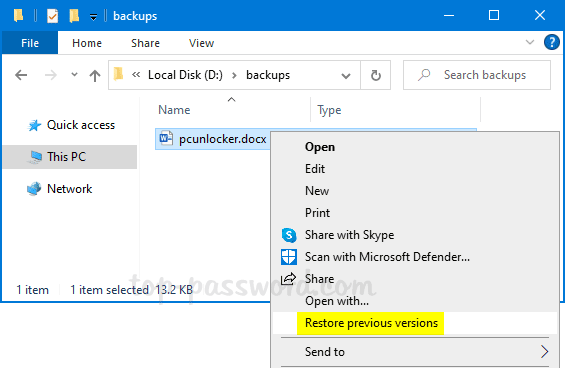Open the address bar history dropdown
The height and width of the screenshot is (368, 565).
pos(346,75)
